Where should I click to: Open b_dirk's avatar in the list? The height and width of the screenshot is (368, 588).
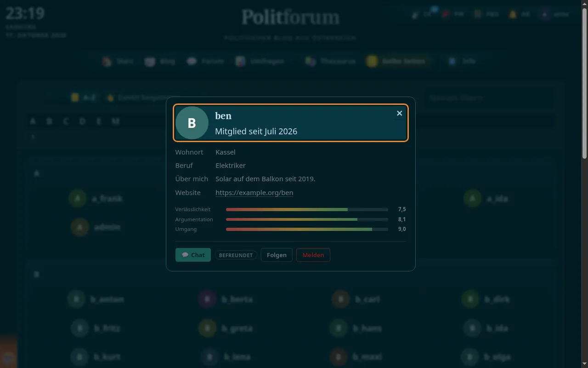(470, 299)
